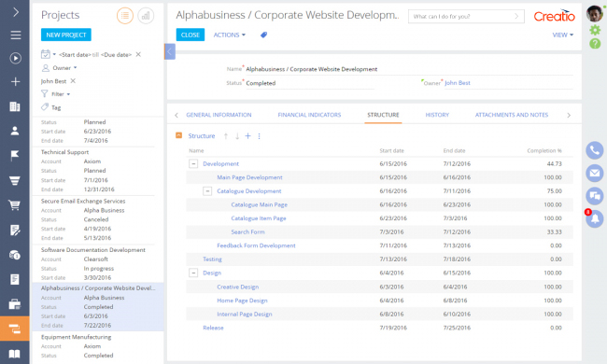
Task: Open the VIEW dropdown
Action: (562, 35)
